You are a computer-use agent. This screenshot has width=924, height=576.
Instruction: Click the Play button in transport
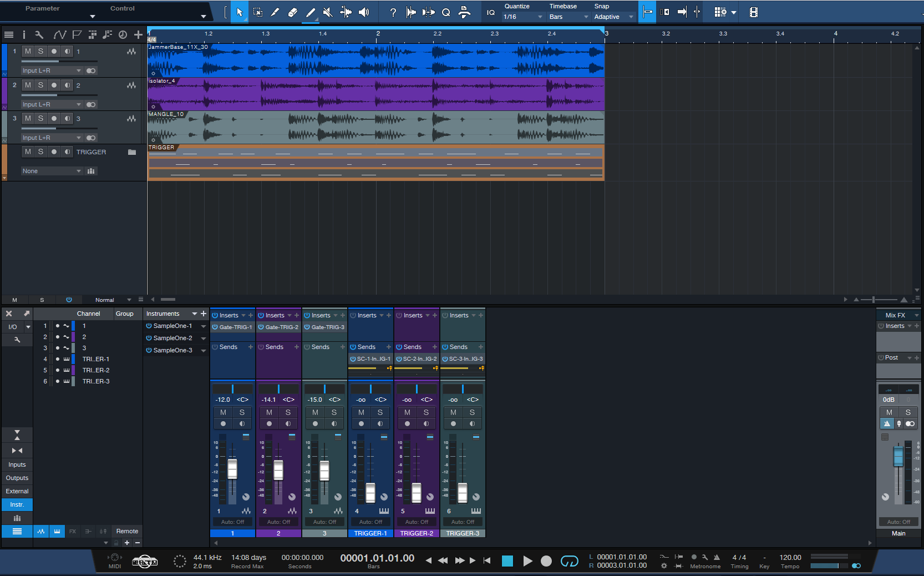(x=528, y=561)
